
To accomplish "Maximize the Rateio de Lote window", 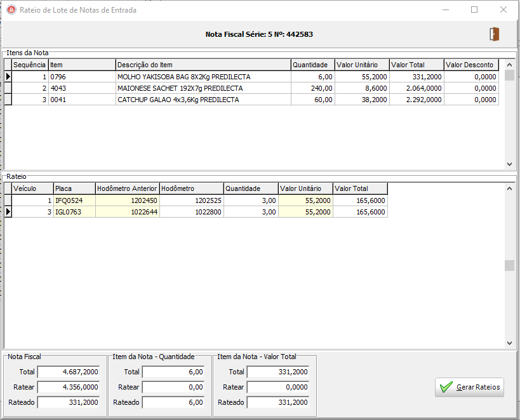I will (474, 10).
